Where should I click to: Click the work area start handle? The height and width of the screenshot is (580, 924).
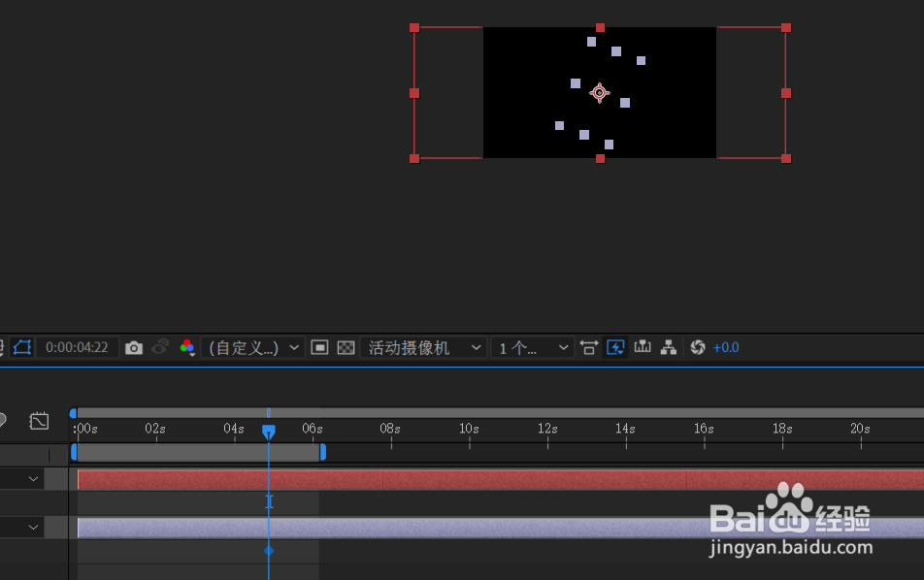click(74, 452)
